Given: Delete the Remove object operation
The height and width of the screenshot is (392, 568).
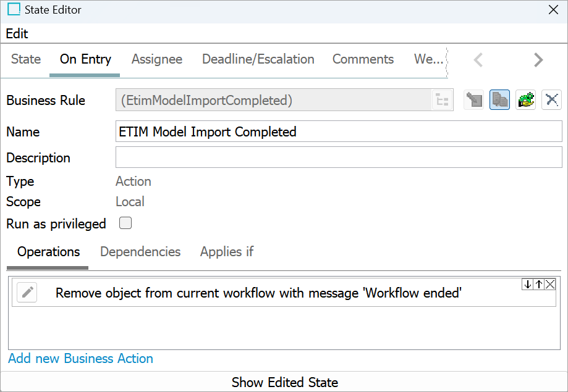Looking at the screenshot, I should click(x=550, y=285).
